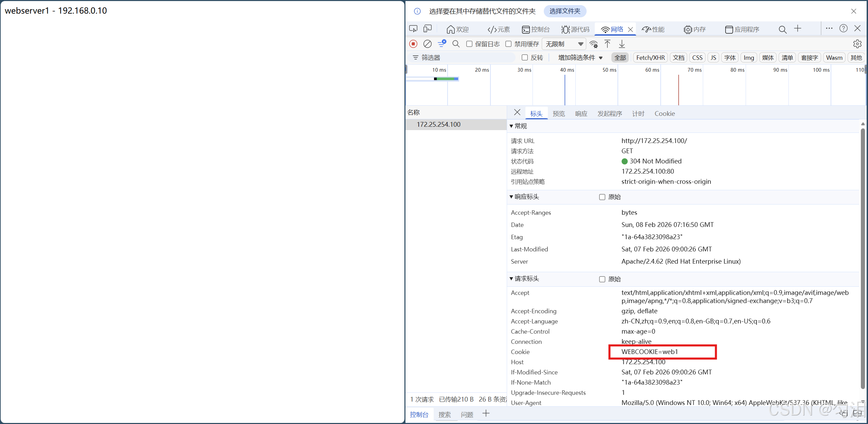Open network settings gear icon

pos(857,44)
